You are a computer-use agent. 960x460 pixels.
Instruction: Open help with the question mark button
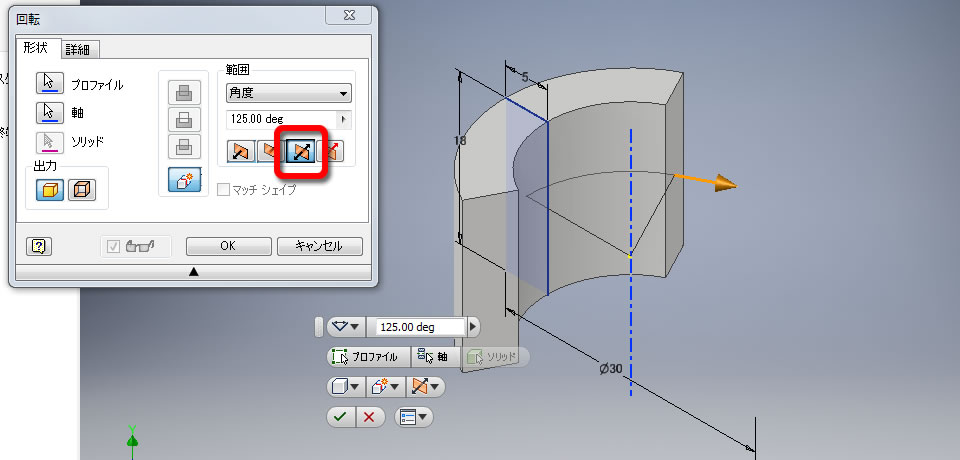(x=39, y=246)
